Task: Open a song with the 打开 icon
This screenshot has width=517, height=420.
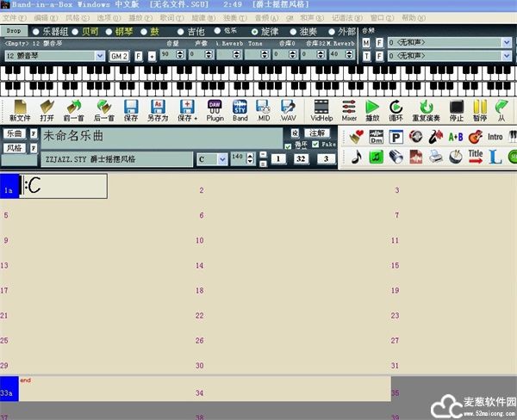Action: pyautogui.click(x=47, y=111)
